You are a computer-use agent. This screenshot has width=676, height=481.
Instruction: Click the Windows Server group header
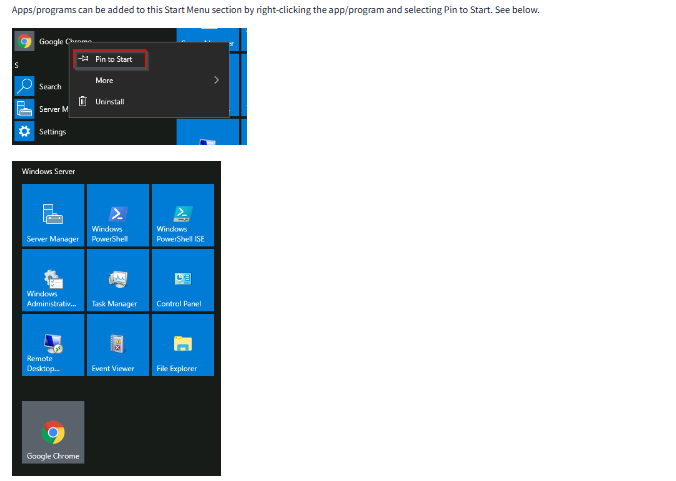[48, 172]
